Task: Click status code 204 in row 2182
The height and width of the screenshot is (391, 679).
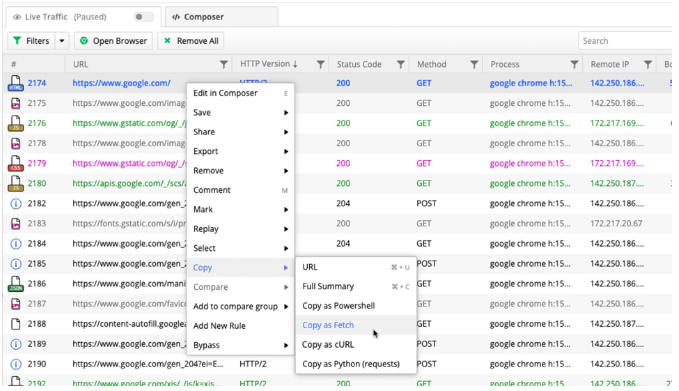Action: (x=343, y=204)
